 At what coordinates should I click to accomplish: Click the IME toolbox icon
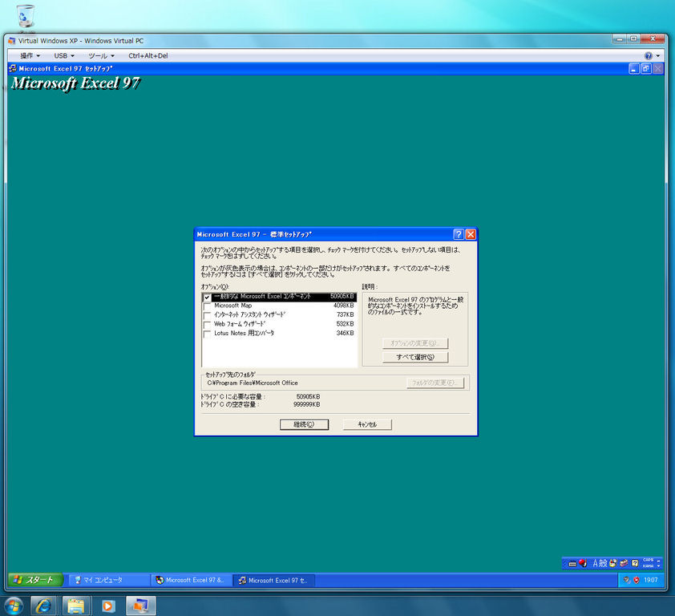pos(624,563)
